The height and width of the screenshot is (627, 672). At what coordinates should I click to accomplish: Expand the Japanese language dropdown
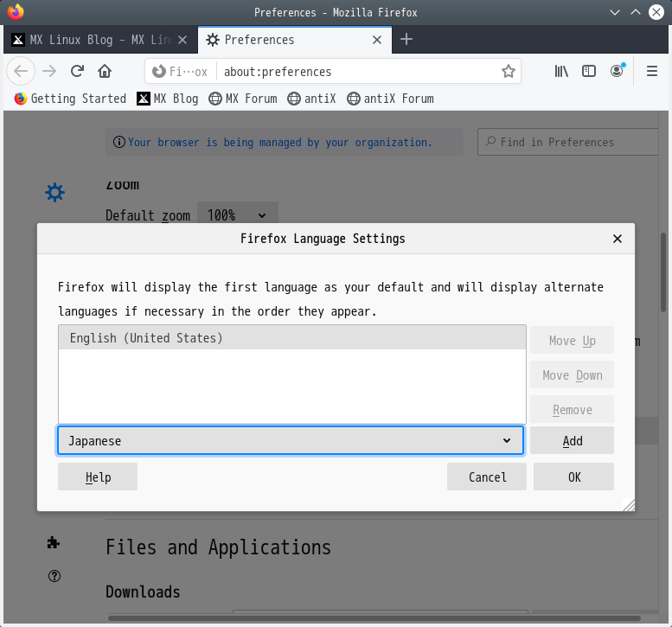[291, 440]
